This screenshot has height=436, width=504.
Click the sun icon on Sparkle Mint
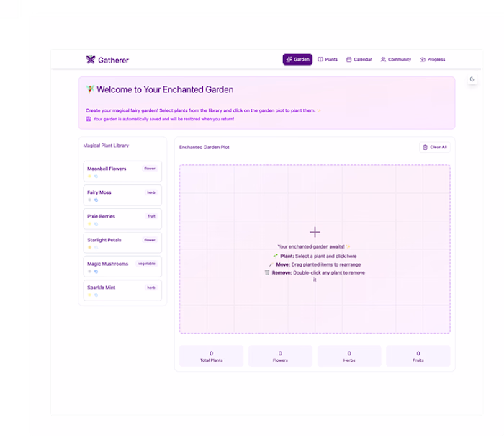click(90, 295)
